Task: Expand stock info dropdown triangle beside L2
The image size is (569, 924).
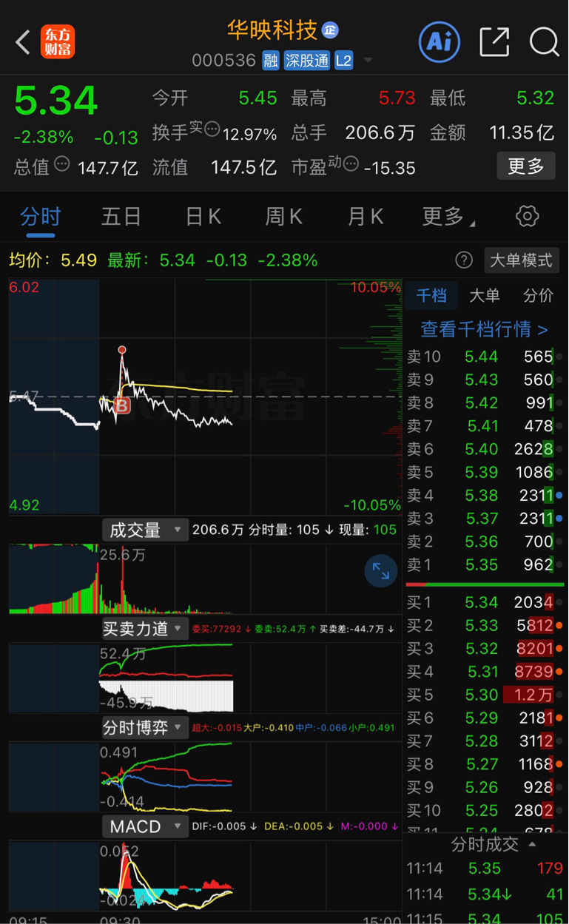Action: point(368,61)
